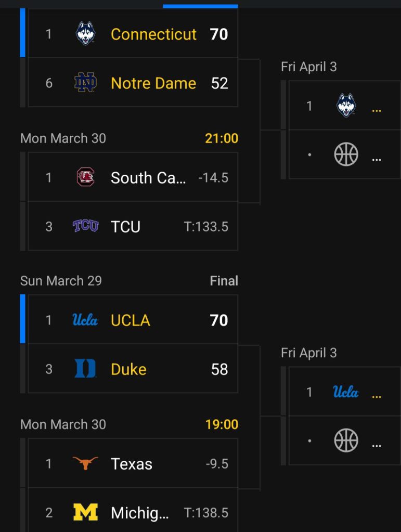The width and height of the screenshot is (401, 532).
Task: Click the UCLA script logo beside Duke matchup
Action: (x=85, y=320)
